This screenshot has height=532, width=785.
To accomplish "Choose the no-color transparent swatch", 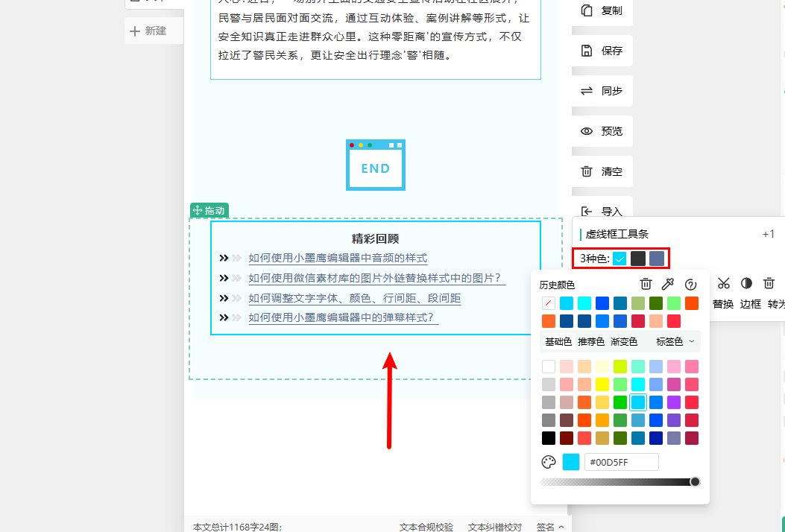I will [x=549, y=303].
